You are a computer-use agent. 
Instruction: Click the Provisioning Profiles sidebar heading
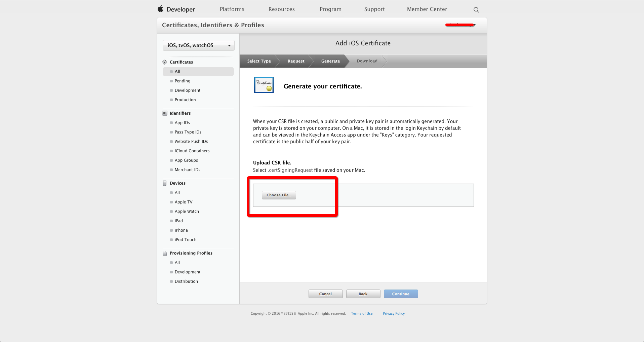[191, 253]
